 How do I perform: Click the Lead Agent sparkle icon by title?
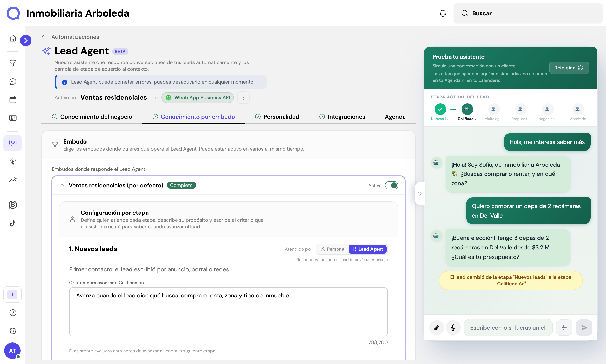coord(46,51)
